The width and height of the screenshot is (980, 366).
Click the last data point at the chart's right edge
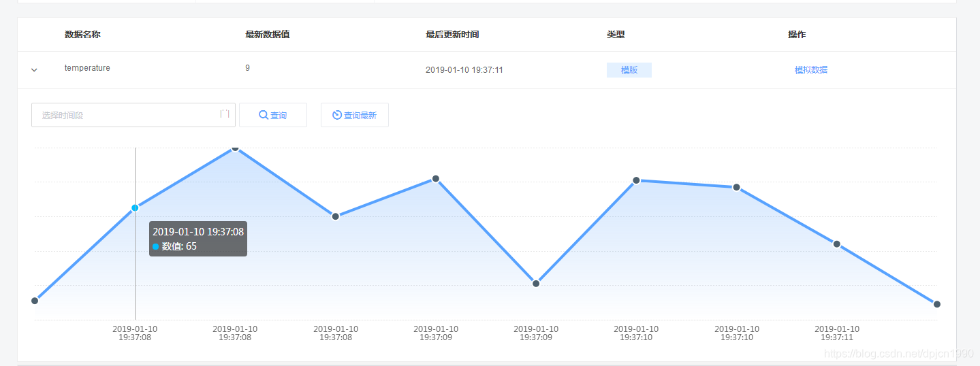pos(937,304)
